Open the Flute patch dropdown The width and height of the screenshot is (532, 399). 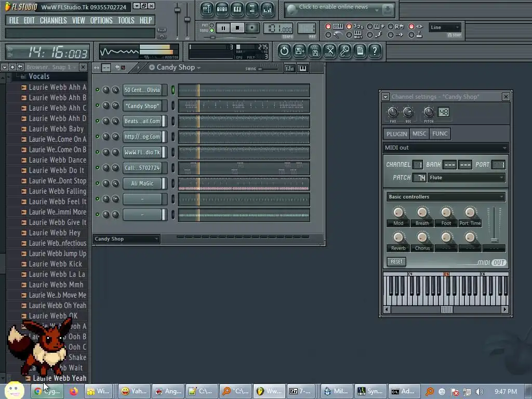[x=467, y=178]
